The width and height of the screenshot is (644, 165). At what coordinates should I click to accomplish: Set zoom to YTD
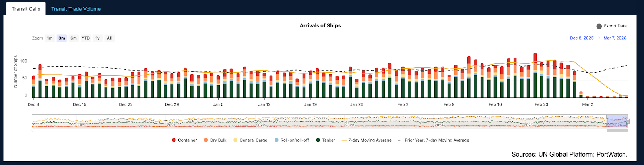coord(86,38)
